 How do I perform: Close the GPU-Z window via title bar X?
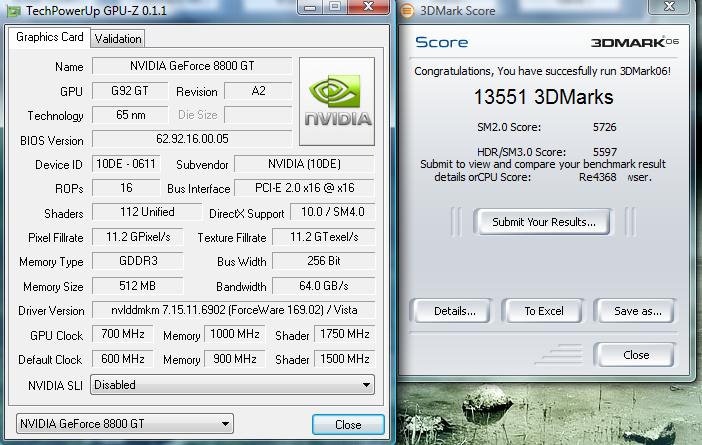[x=368, y=7]
